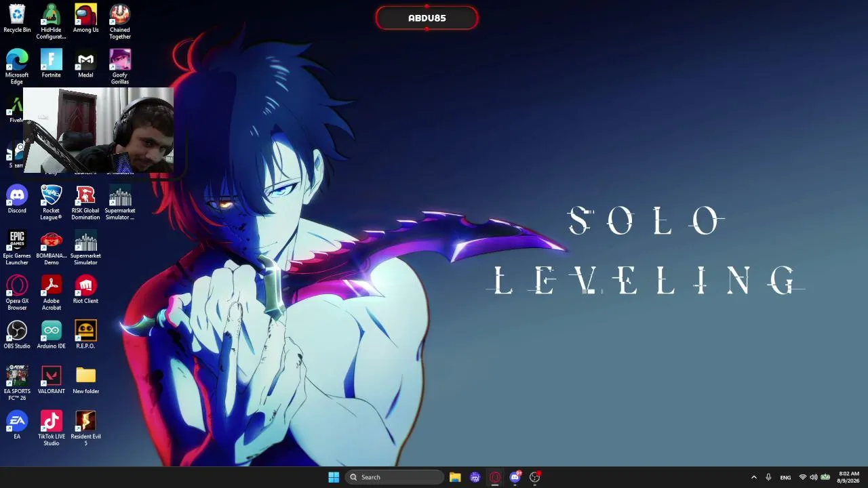868x488 pixels.
Task: Open the EA app desktop shortcut
Action: [x=17, y=425]
